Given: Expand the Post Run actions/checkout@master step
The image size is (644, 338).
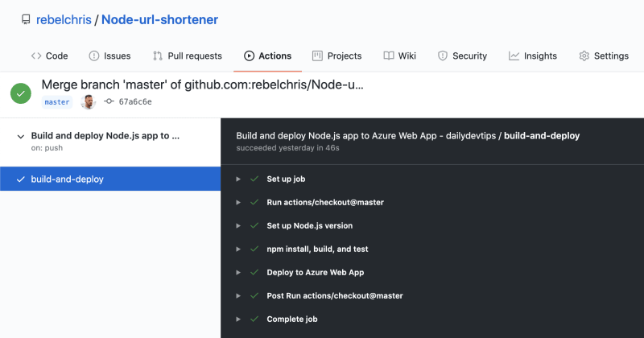Looking at the screenshot, I should pos(238,295).
